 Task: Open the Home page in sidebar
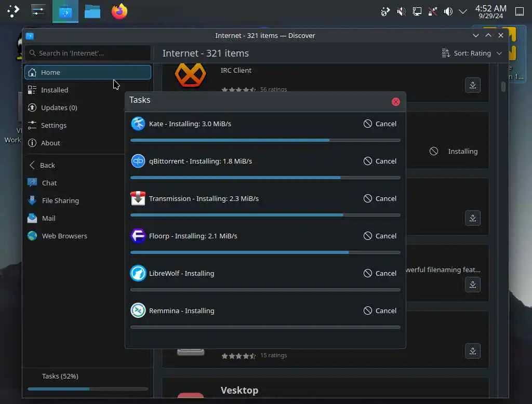pyautogui.click(x=87, y=72)
